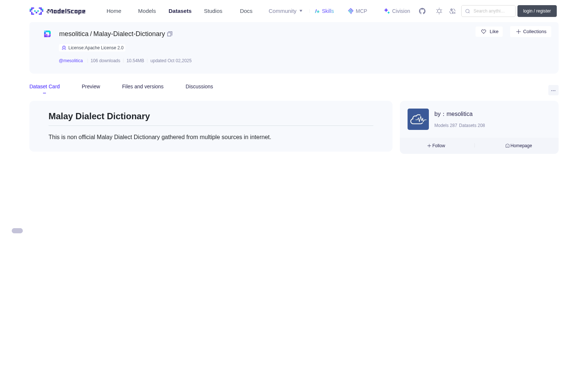Open the Skills navigation link
Image resolution: width=588 pixels, height=368 pixels.
tap(325, 11)
